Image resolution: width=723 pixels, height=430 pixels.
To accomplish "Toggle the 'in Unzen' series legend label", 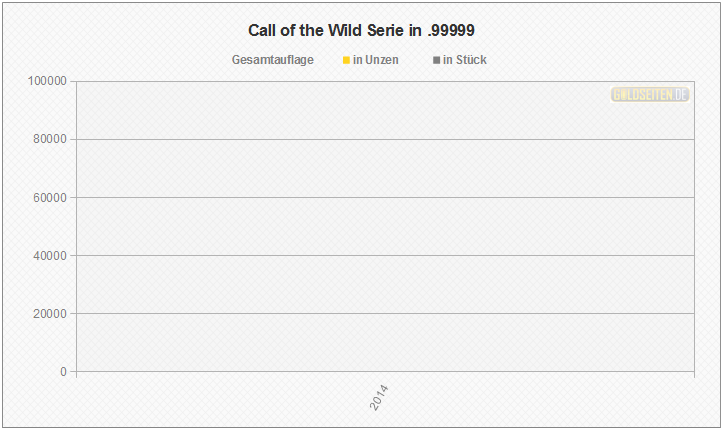I will click(x=376, y=60).
